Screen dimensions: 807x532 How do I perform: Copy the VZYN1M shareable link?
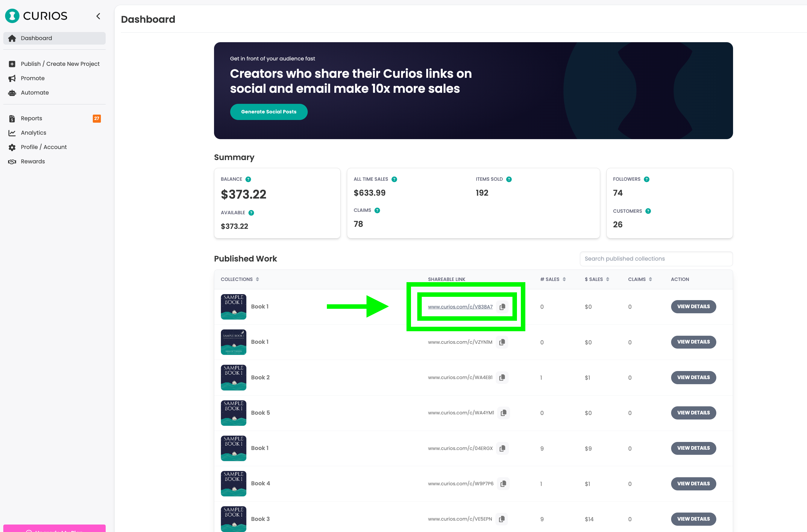coord(502,342)
